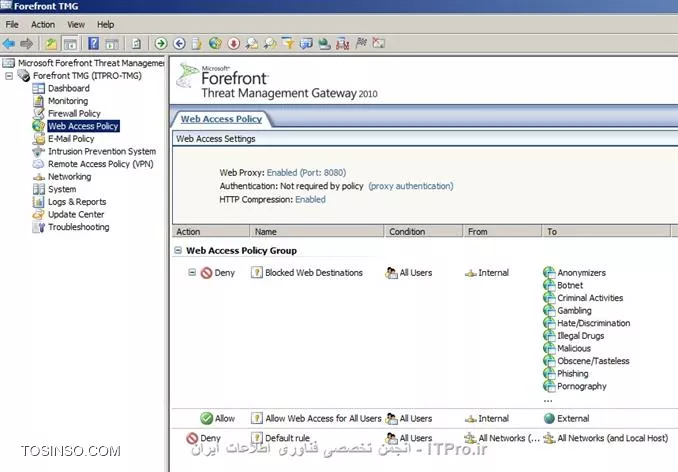Open the Troubleshooting node
The width and height of the screenshot is (678, 472).
tap(78, 227)
